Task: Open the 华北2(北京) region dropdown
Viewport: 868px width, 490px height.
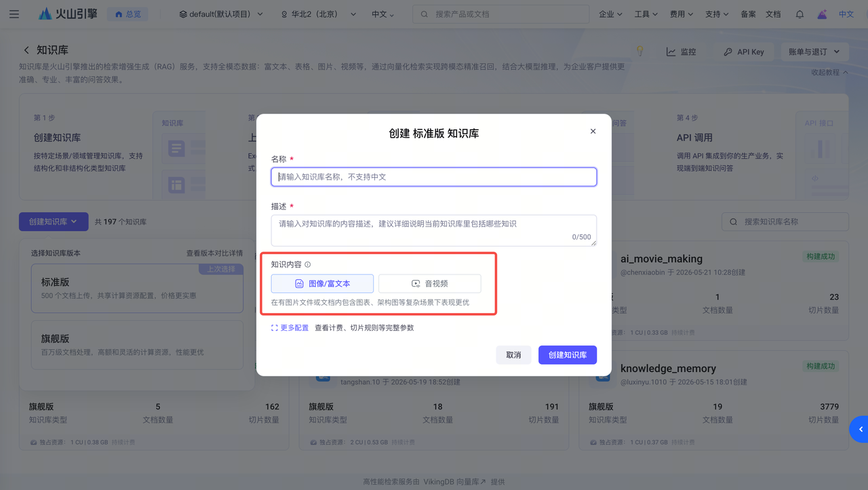Action: (318, 14)
